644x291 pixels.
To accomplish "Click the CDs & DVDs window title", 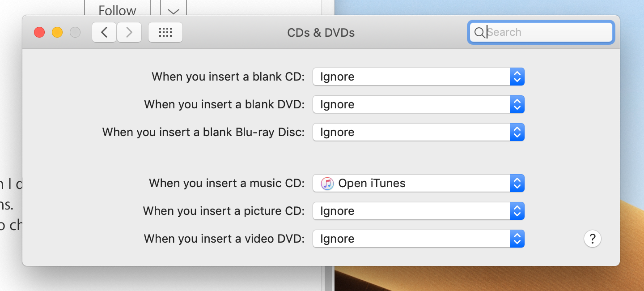I will coord(321,32).
